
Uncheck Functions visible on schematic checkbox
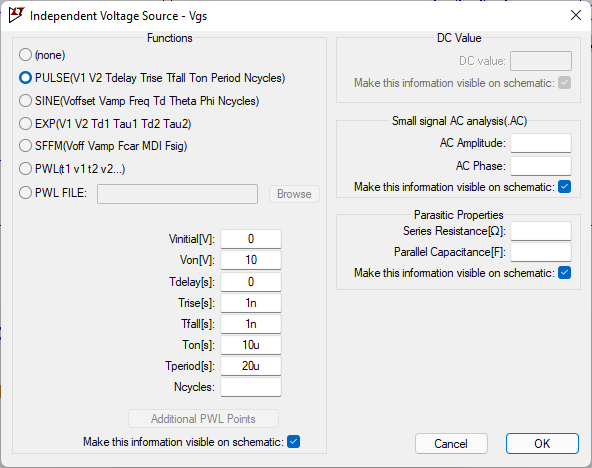pos(293,442)
